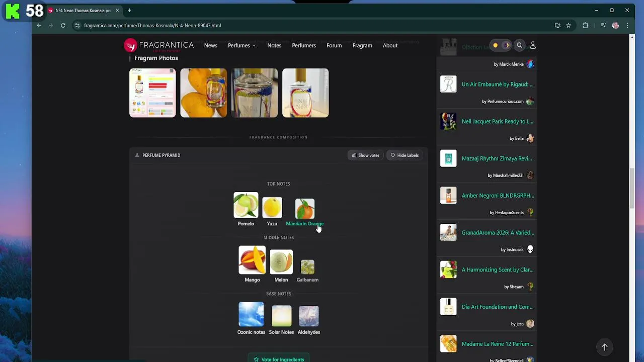Open the media control icon in toolbar
The width and height of the screenshot is (644, 362).
tap(603, 25)
